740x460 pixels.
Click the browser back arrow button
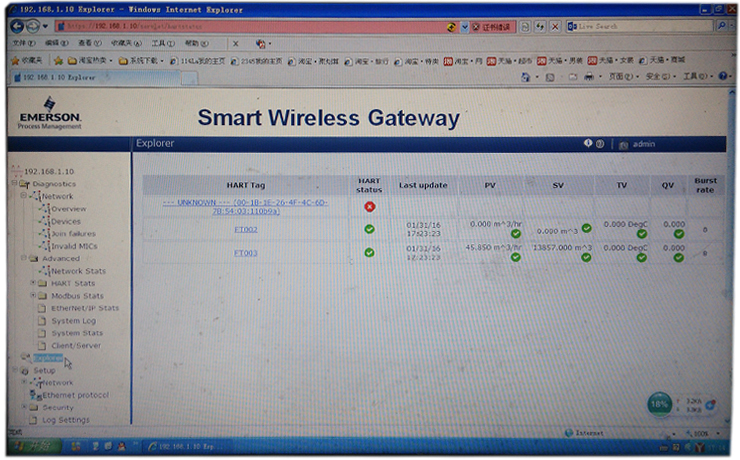pos(19,27)
